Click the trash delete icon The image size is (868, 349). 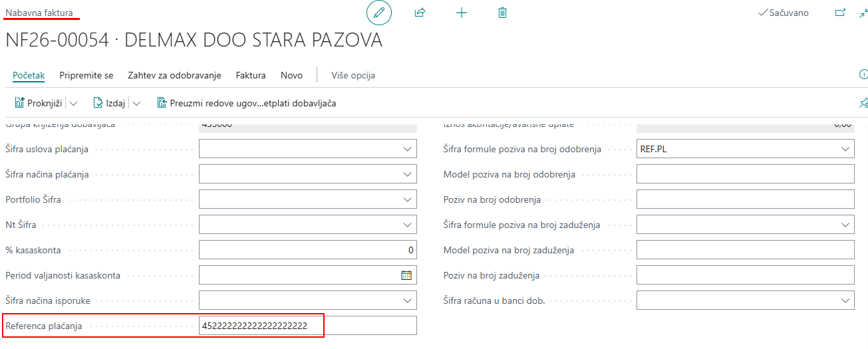pyautogui.click(x=503, y=13)
